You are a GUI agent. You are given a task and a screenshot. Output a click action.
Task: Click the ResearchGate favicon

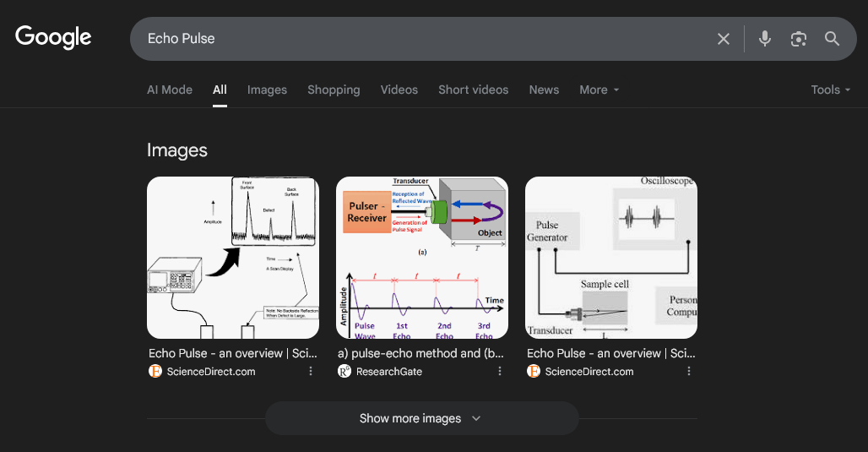pos(344,371)
